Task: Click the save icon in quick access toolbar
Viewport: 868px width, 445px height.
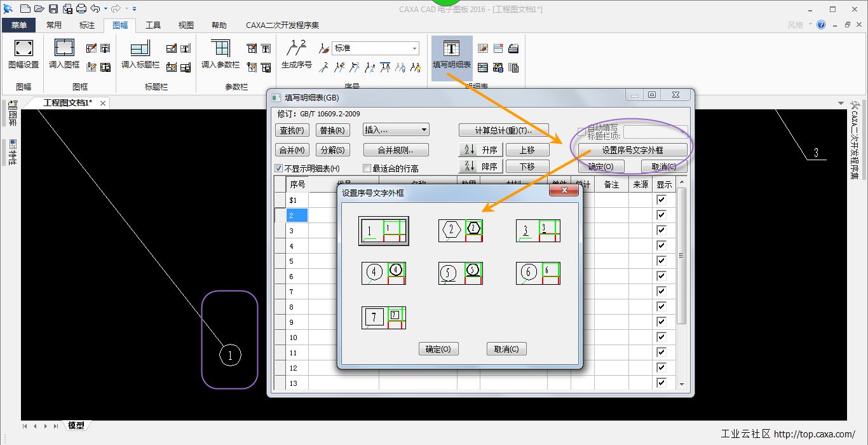Action: click(x=53, y=9)
